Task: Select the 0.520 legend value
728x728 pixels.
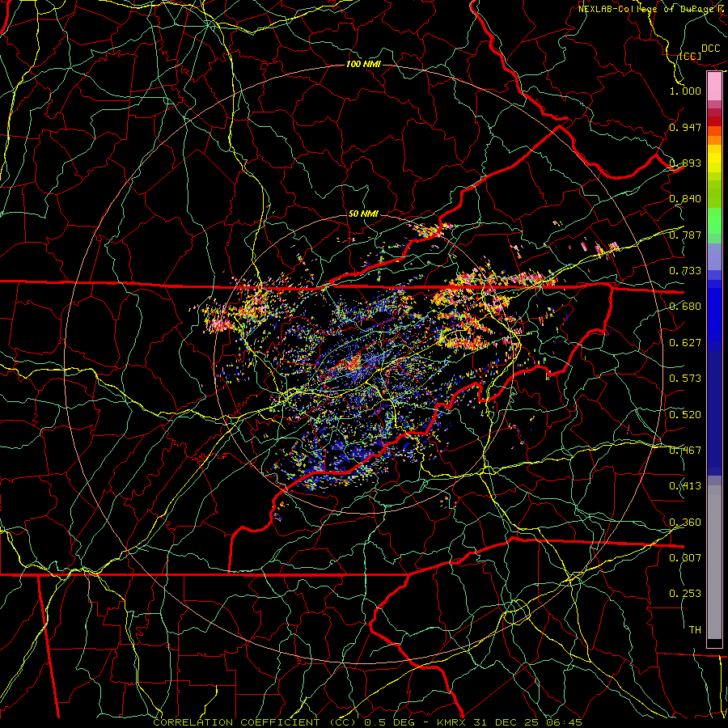Action: click(685, 415)
